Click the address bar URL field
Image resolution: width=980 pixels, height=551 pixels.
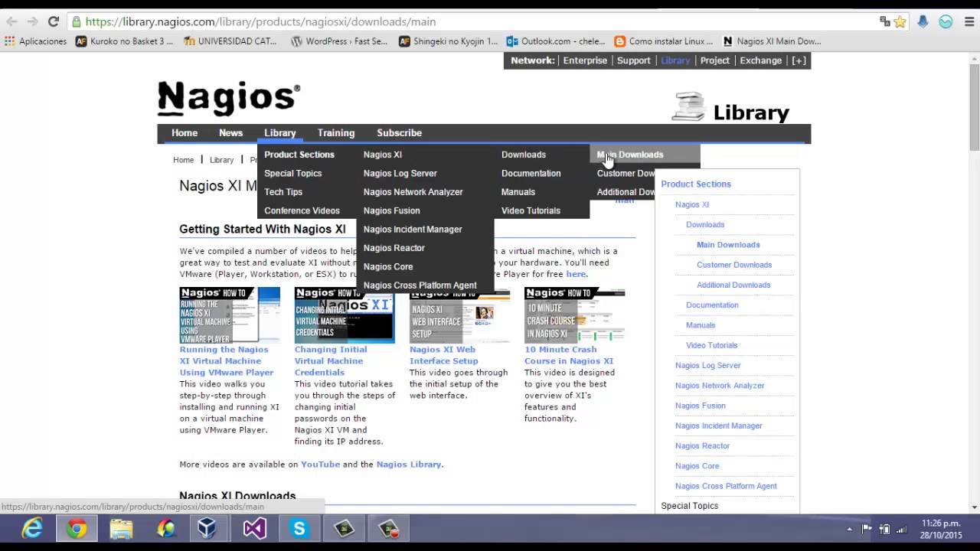point(475,22)
